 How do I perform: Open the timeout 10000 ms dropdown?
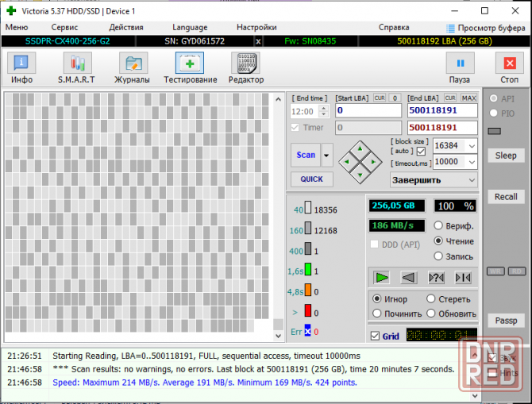tap(472, 161)
